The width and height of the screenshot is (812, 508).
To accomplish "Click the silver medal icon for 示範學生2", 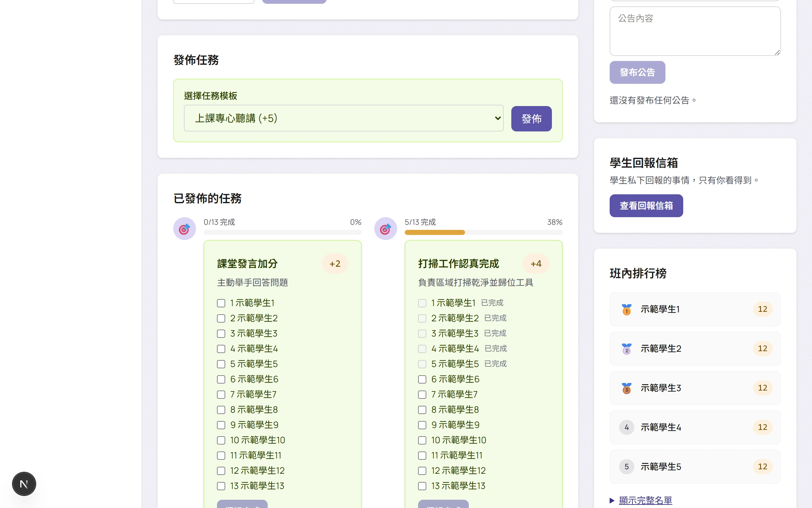I will 626,348.
